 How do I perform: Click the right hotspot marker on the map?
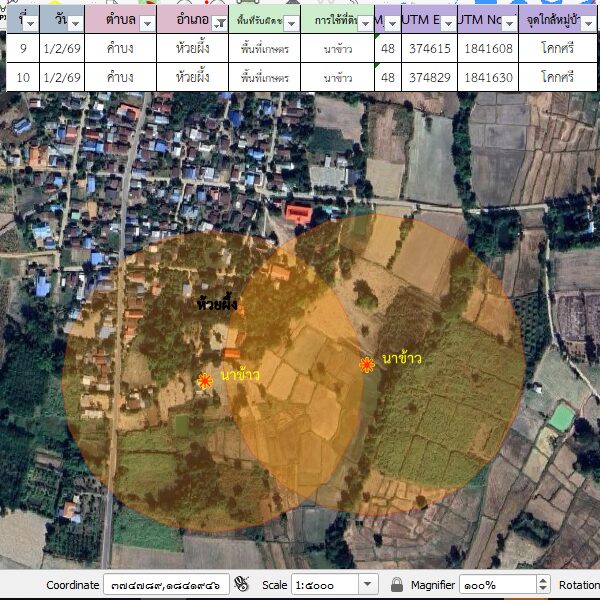(x=367, y=365)
